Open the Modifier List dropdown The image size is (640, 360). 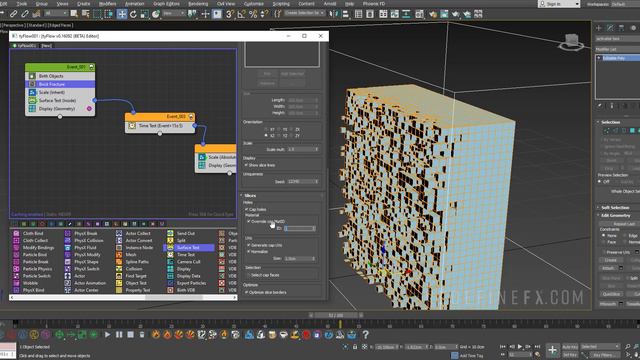[x=617, y=49]
